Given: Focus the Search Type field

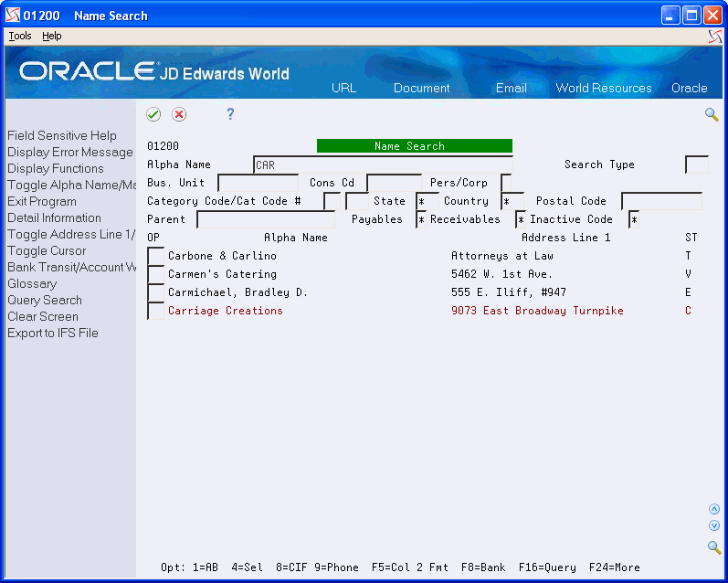Looking at the screenshot, I should coord(697,164).
